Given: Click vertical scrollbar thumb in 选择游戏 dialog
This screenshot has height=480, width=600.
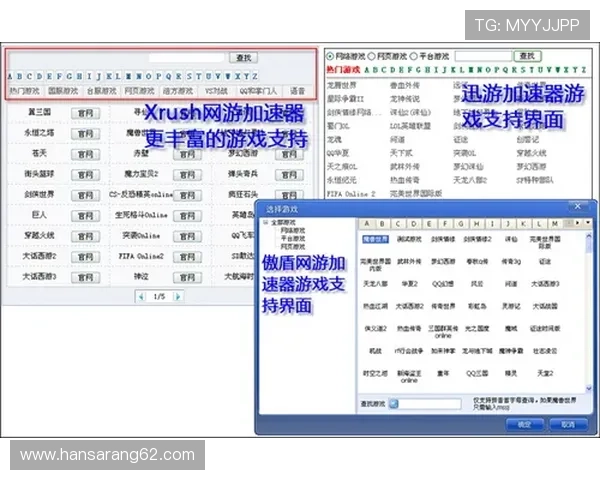Looking at the screenshot, I should tap(589, 247).
